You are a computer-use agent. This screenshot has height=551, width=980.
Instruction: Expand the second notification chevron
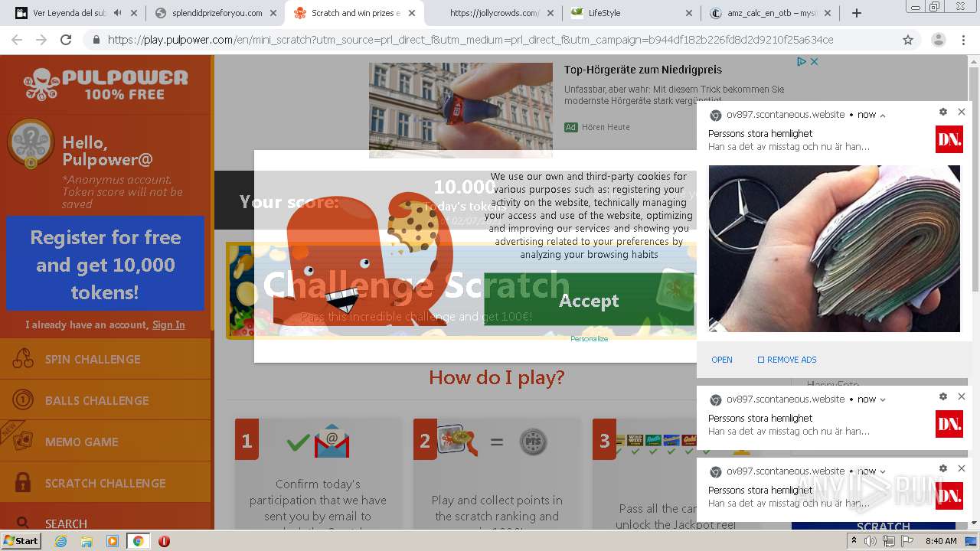tap(883, 399)
